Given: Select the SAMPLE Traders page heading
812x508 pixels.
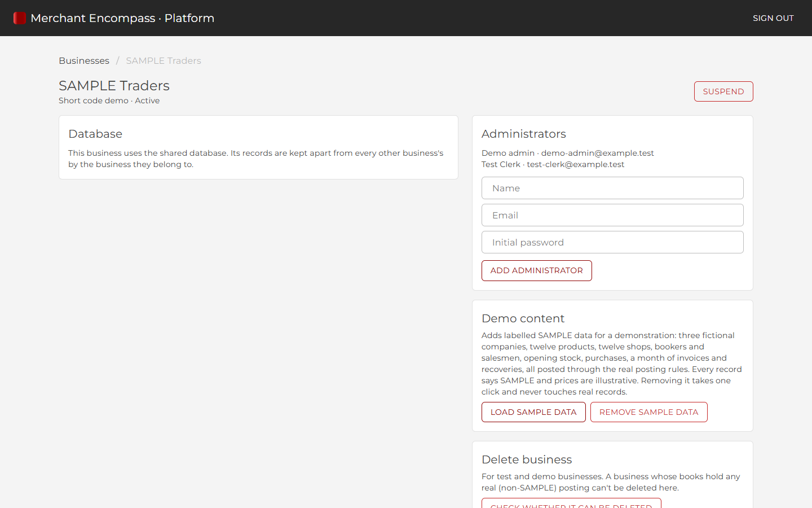Looking at the screenshot, I should pos(114,86).
